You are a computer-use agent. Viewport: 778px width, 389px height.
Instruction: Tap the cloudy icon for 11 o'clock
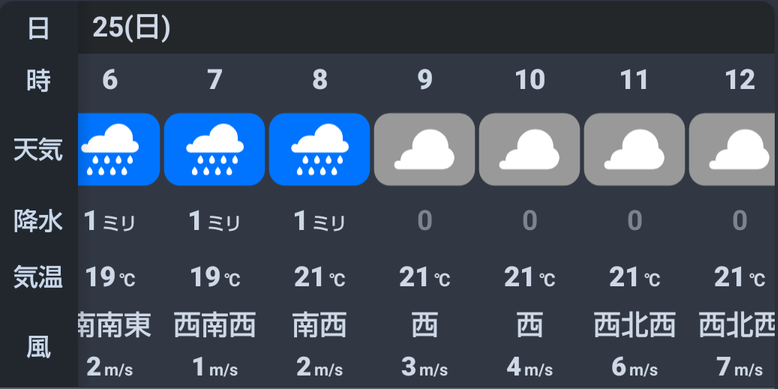click(635, 149)
